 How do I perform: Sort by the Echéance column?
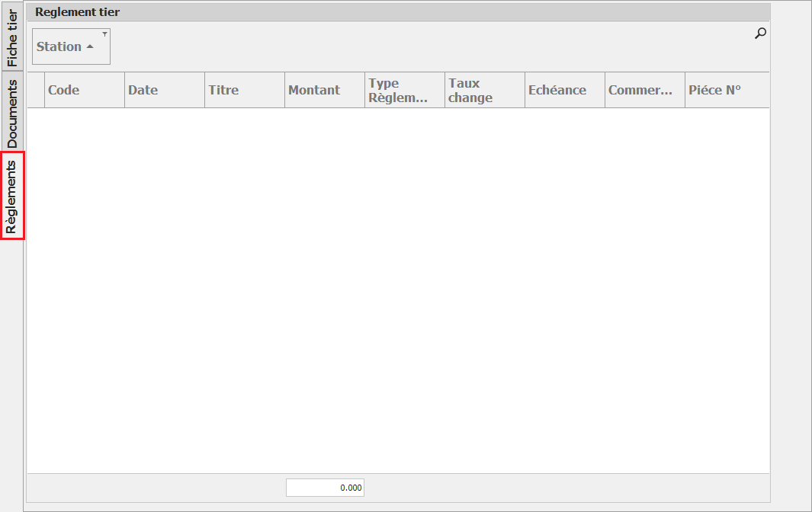564,90
